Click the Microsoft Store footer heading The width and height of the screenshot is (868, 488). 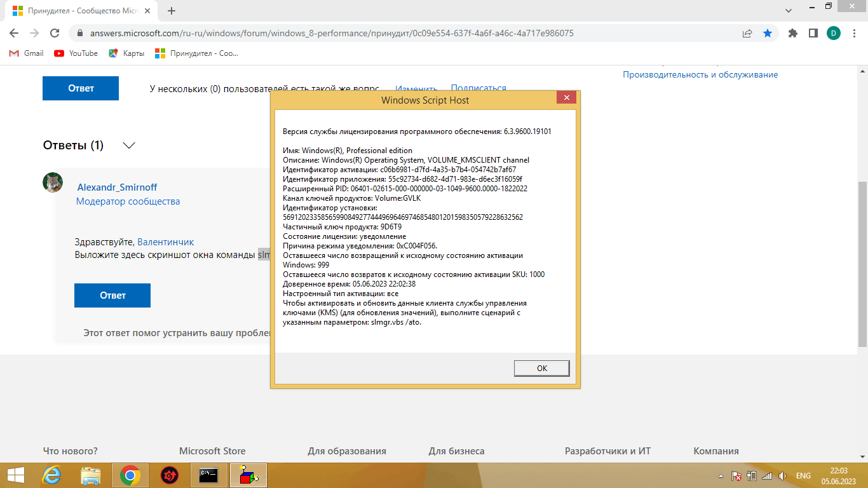click(x=212, y=451)
